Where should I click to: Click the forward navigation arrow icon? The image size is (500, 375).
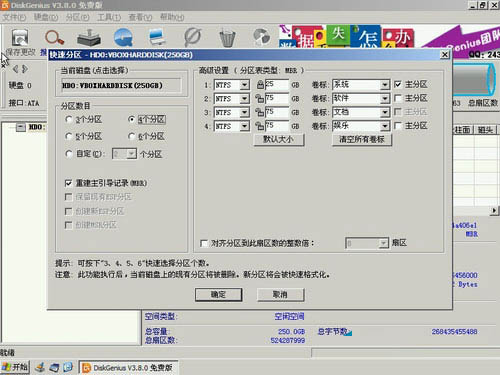pos(25,69)
